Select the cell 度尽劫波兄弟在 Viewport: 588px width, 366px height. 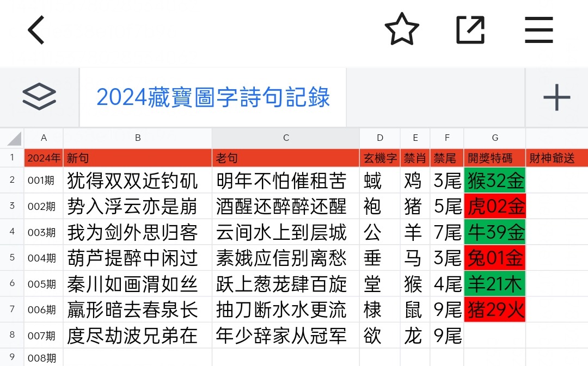point(137,336)
